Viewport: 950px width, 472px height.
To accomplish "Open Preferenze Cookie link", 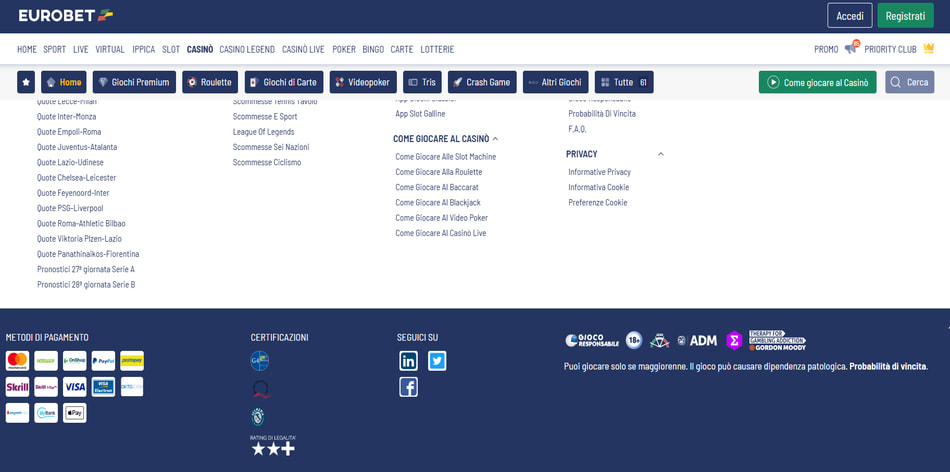I will pos(597,202).
